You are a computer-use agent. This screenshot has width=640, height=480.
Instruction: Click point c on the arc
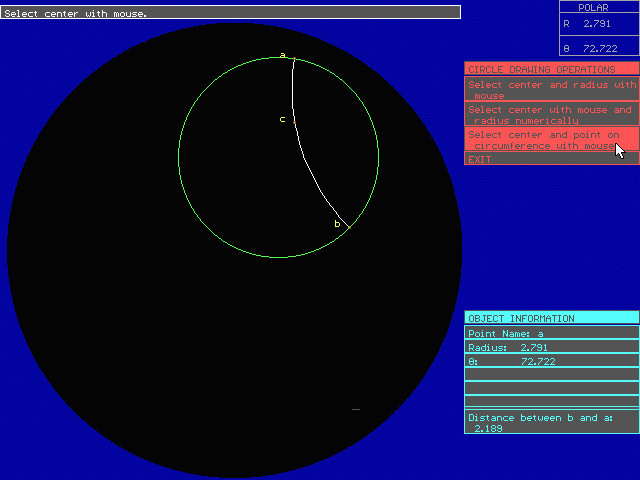coord(294,122)
